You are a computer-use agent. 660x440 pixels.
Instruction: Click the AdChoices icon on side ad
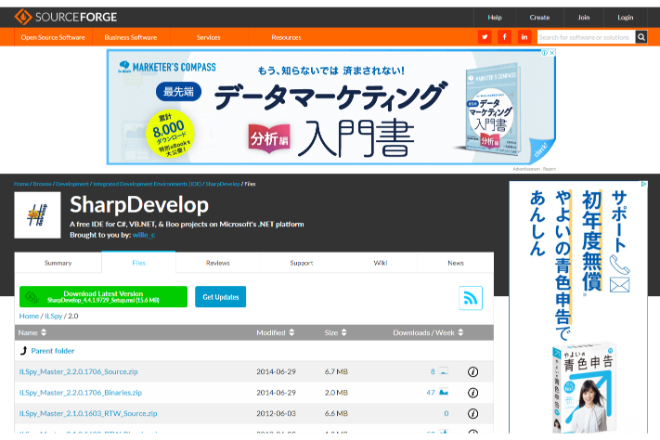[644, 184]
